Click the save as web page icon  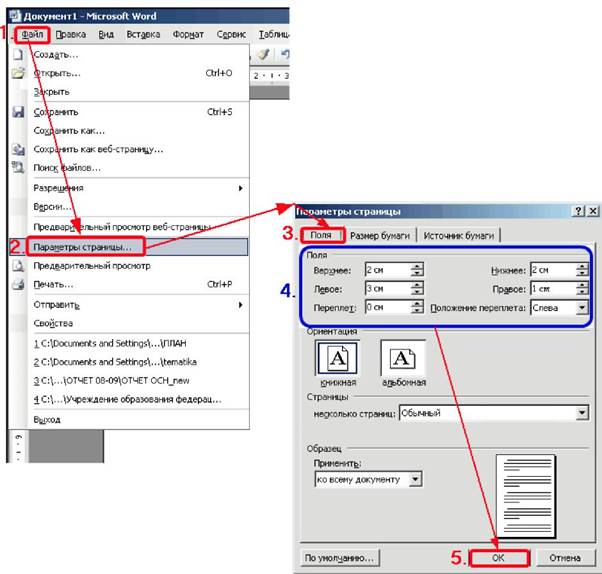pyautogui.click(x=18, y=149)
